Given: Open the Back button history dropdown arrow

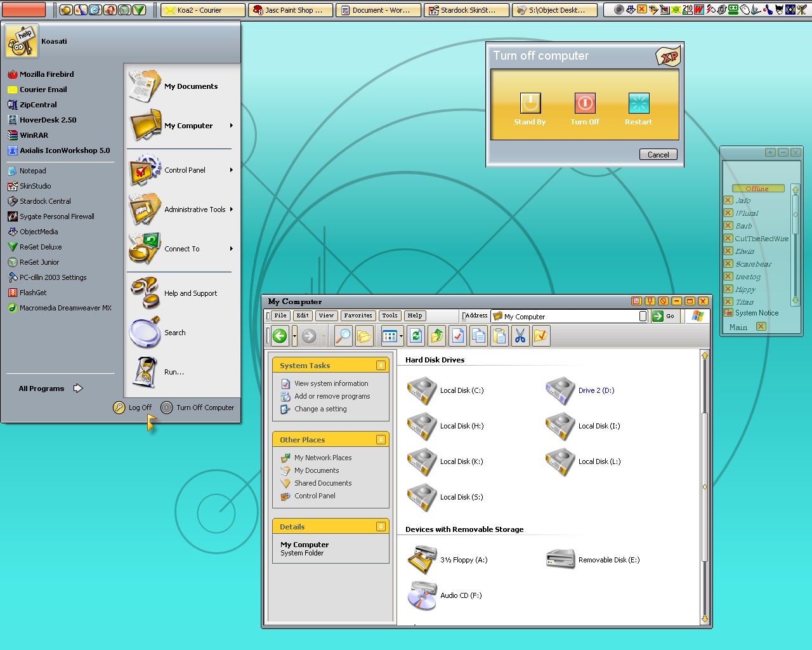Looking at the screenshot, I should [x=294, y=336].
